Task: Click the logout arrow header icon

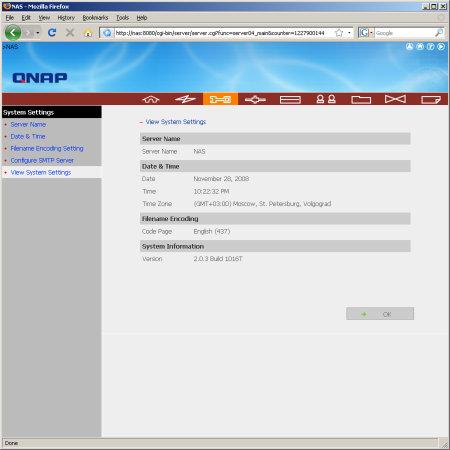Action: pyautogui.click(x=441, y=47)
